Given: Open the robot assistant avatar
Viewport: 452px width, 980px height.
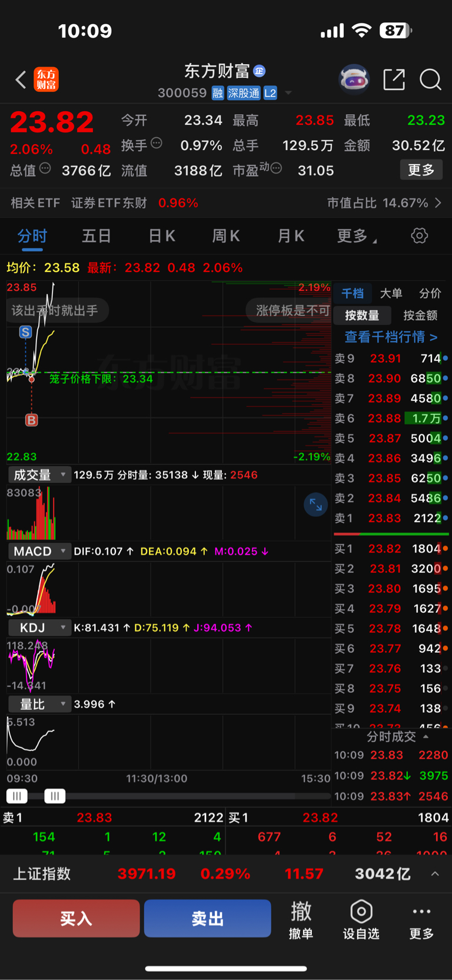Looking at the screenshot, I should tap(354, 79).
